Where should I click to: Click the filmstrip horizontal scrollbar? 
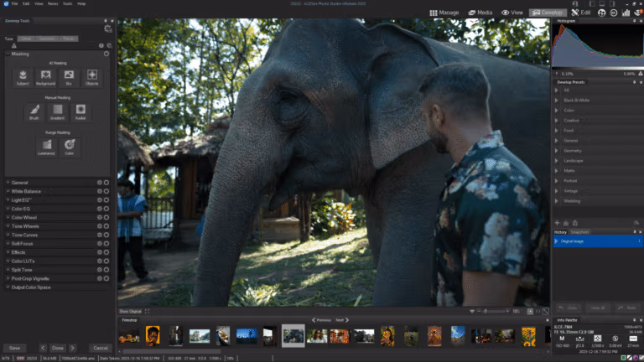[x=172, y=351]
